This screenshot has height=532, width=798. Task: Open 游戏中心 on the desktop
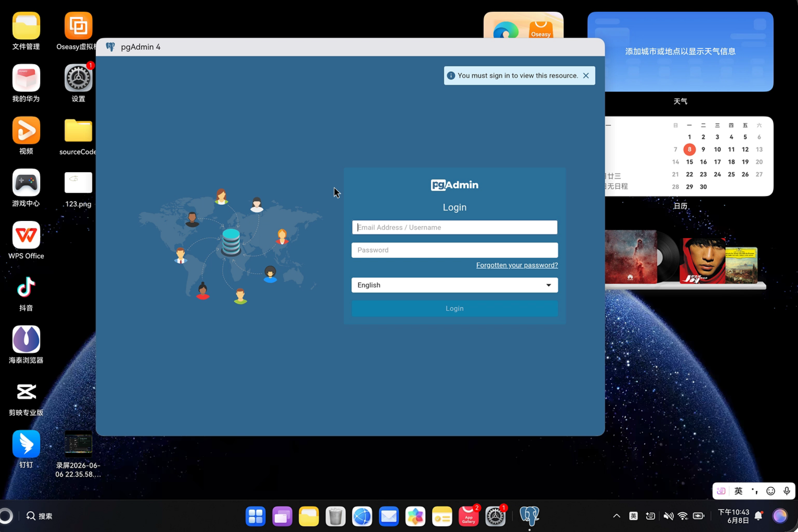(x=26, y=182)
